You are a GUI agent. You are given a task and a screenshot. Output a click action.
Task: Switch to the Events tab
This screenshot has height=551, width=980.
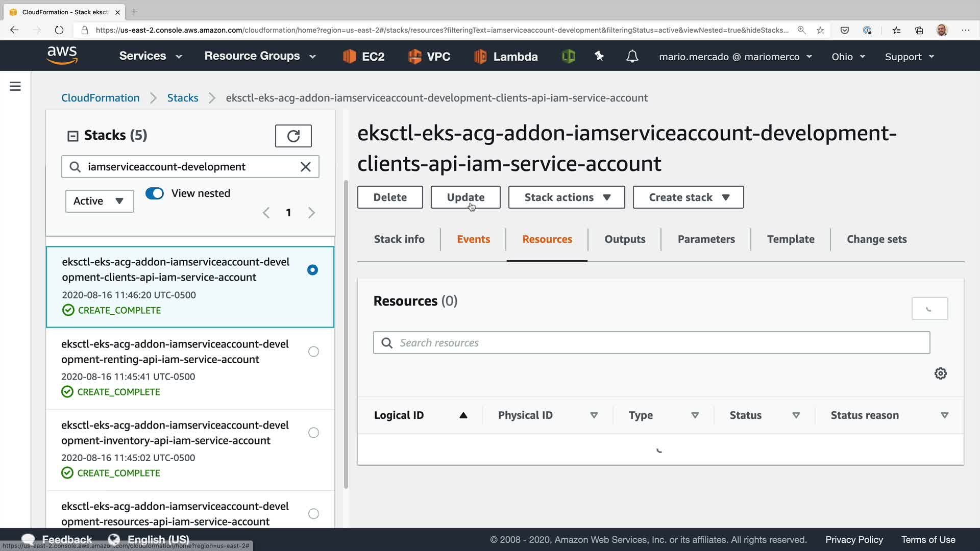tap(473, 239)
